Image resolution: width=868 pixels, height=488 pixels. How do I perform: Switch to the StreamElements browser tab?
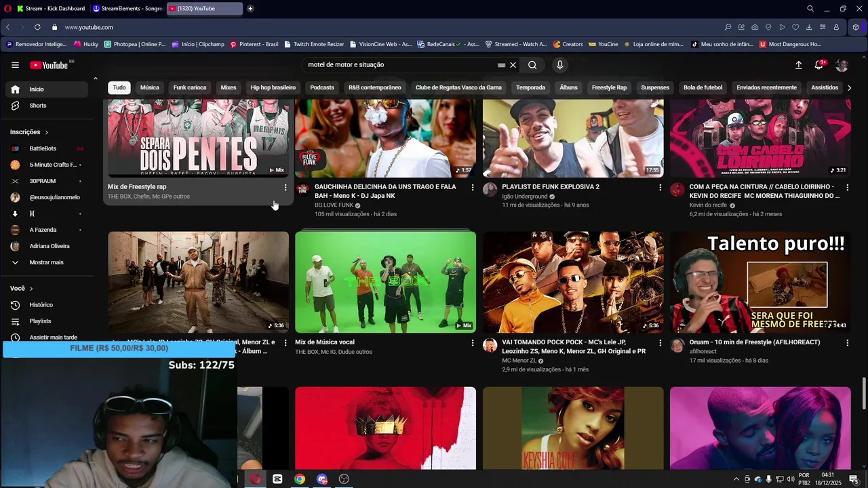click(x=128, y=9)
